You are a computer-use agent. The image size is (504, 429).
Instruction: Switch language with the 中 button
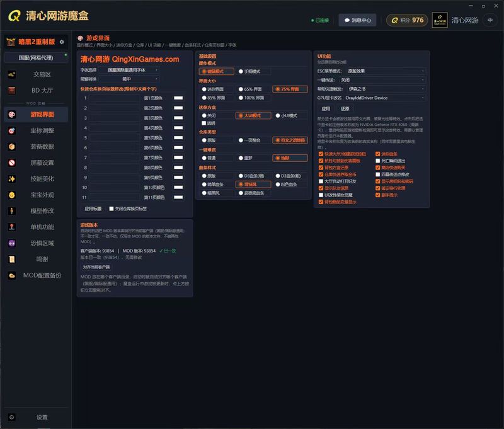click(x=490, y=20)
